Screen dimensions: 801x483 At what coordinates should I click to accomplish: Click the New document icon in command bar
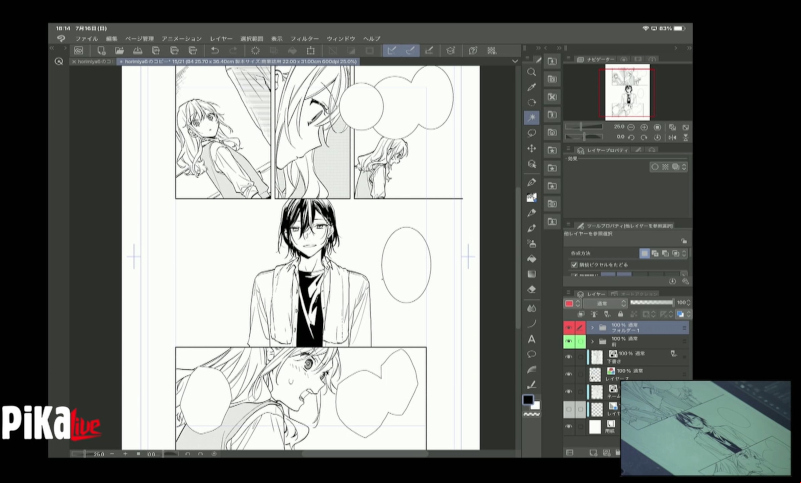coord(101,51)
